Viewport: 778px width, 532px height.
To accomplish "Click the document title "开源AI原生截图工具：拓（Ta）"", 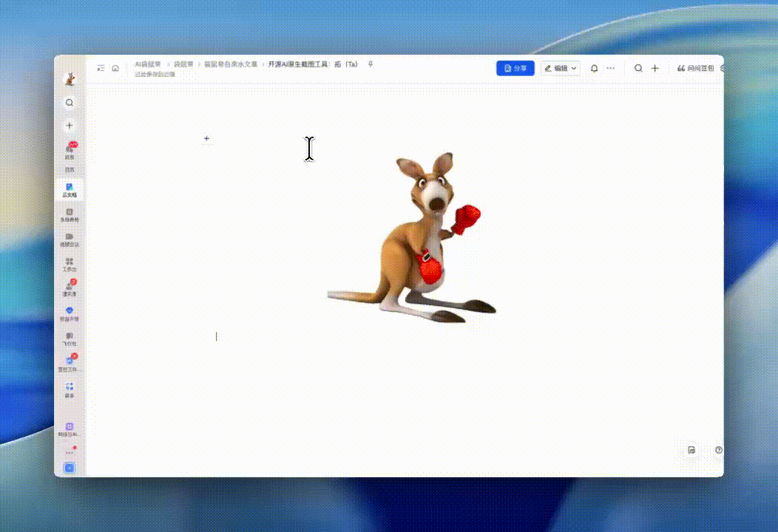I will click(313, 64).
